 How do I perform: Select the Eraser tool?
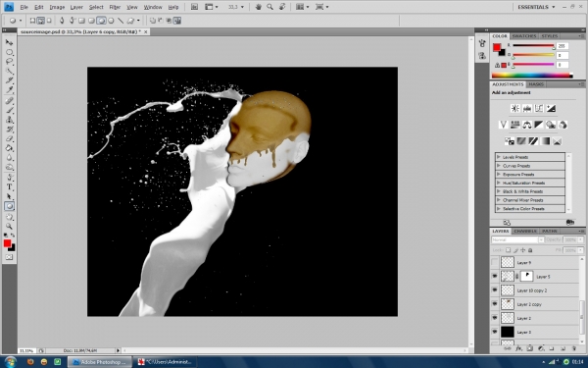(x=10, y=139)
